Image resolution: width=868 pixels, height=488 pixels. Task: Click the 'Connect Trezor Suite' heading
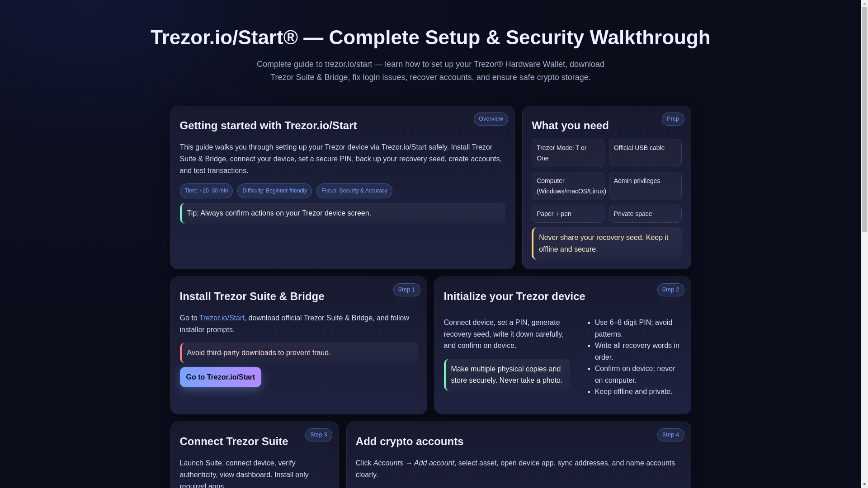[234, 441]
